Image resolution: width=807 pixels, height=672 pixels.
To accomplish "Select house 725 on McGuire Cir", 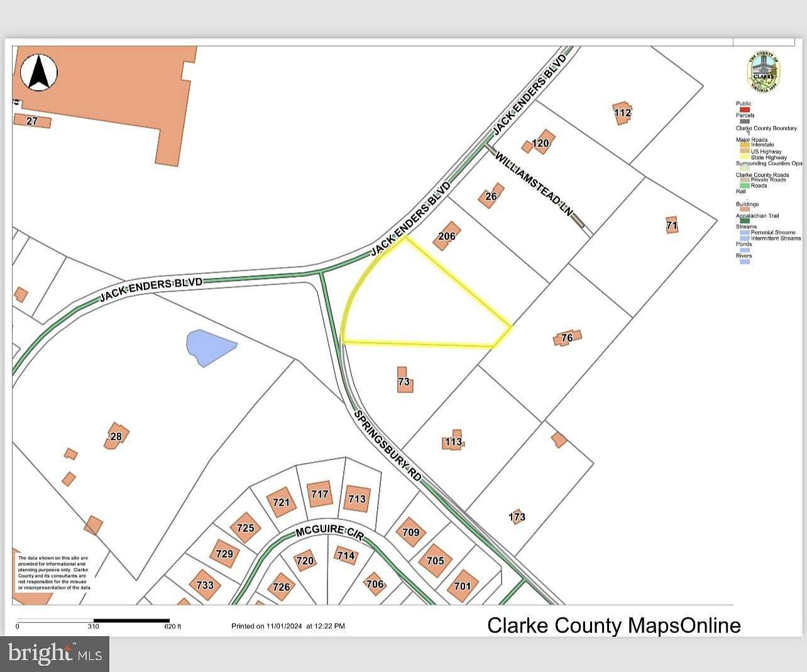I will pos(245,528).
